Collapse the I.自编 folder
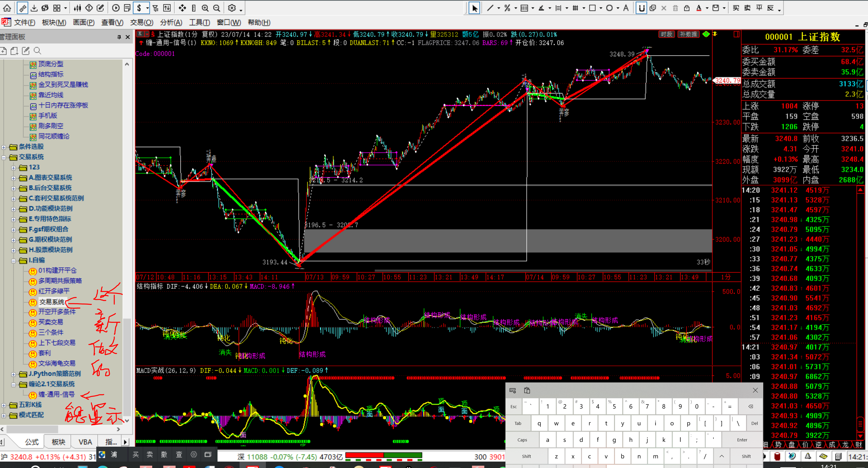The image size is (868, 468). click(14, 261)
